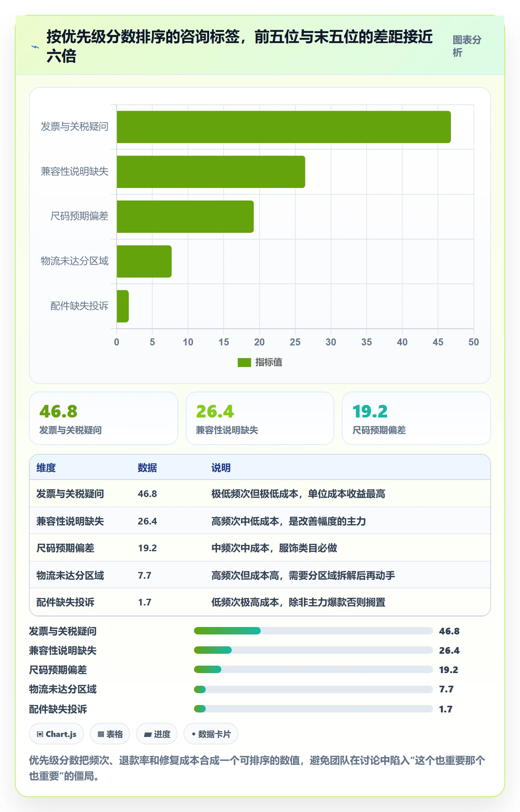
Task: Click the 尺码预期偏差 progress bar
Action: click(313, 669)
